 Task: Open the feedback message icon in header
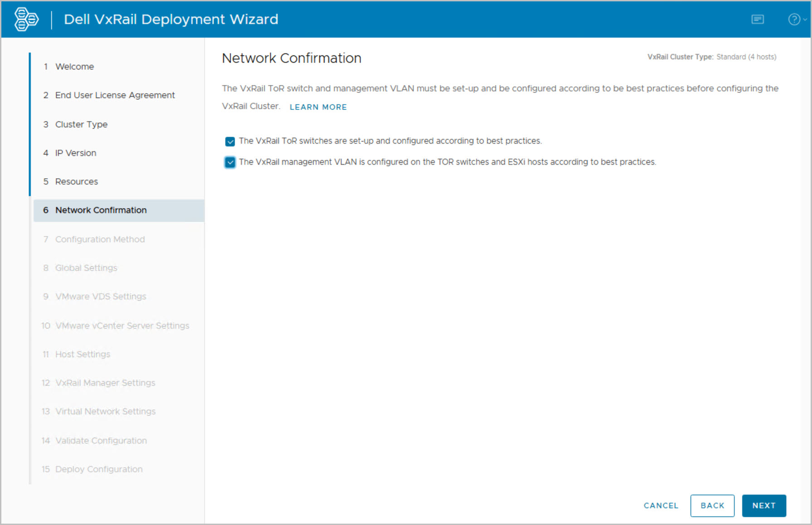[x=757, y=19]
